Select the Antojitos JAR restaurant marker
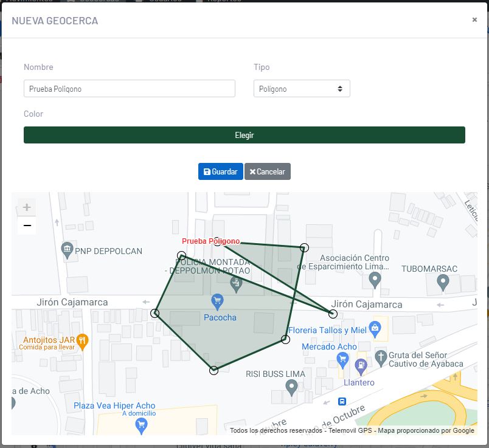Viewport: 489px width, 448px height. click(x=82, y=342)
